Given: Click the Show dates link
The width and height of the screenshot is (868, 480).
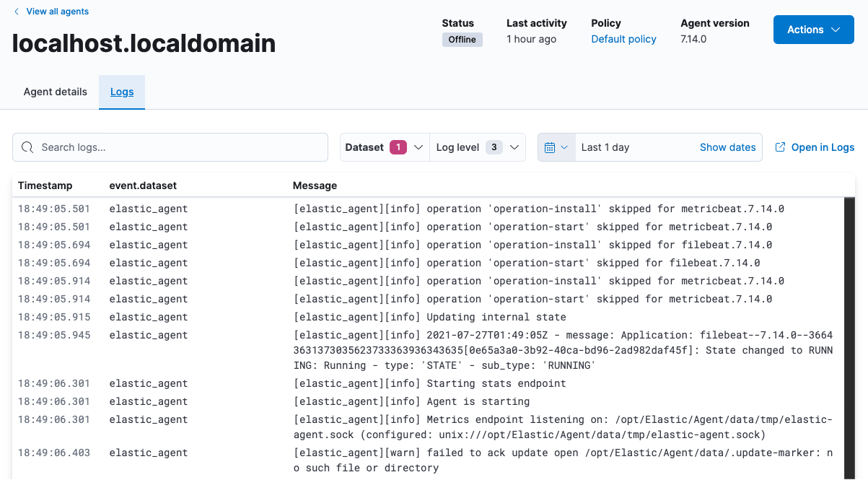Looking at the screenshot, I should [727, 147].
